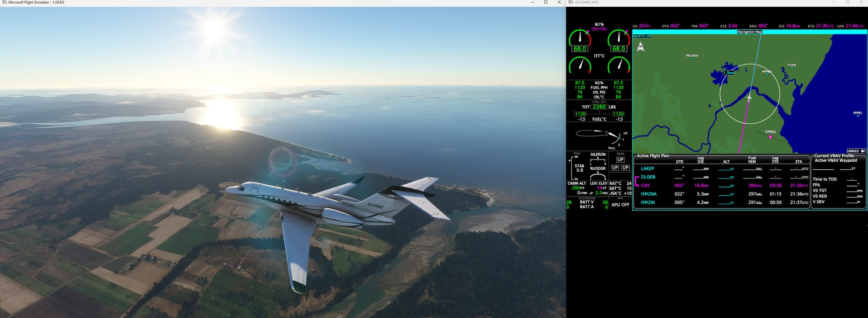Click the north-up compass arrow icon
The height and width of the screenshot is (318, 868).
640,47
